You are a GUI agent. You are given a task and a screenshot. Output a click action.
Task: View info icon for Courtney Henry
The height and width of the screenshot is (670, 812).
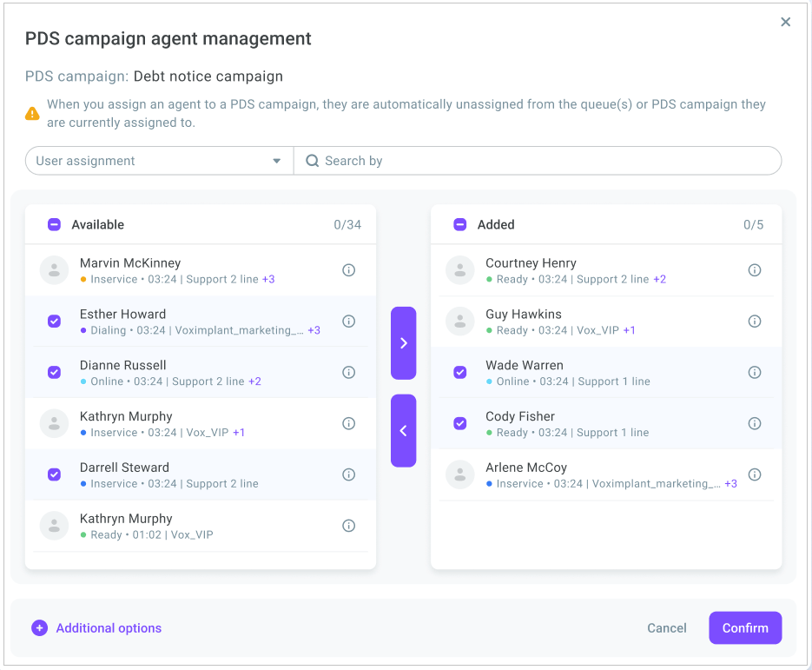pyautogui.click(x=755, y=270)
